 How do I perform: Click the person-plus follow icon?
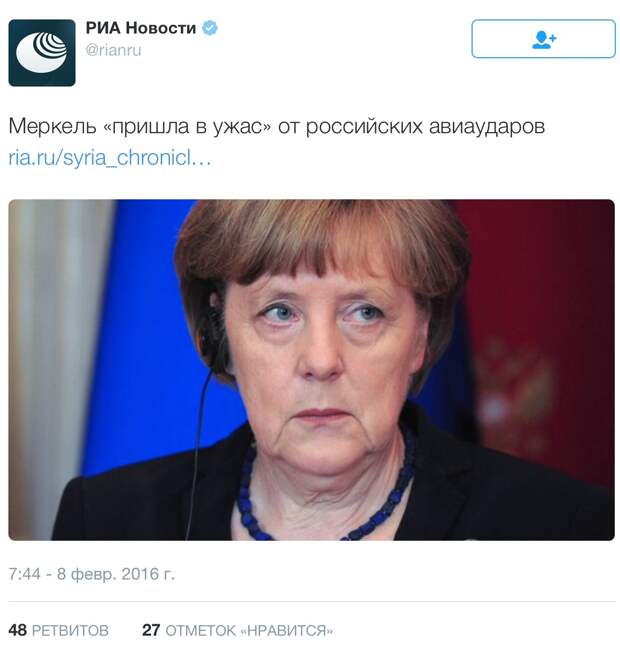click(x=543, y=40)
